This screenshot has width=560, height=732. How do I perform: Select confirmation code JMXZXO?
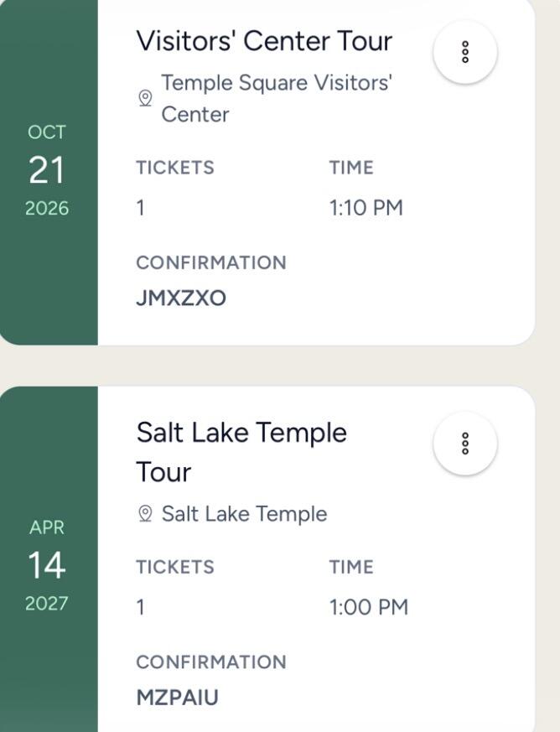pos(181,299)
